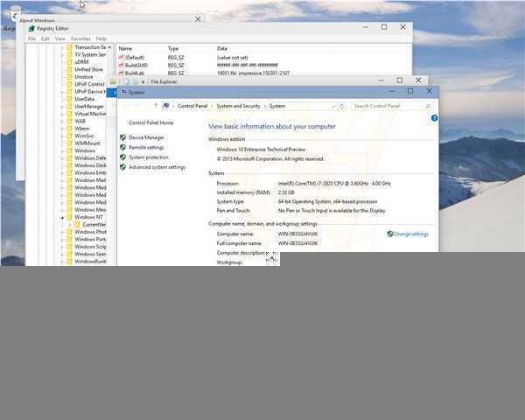Select the Virtual Machine registry key
Image resolution: width=525 pixels, height=420 pixels.
(90, 114)
